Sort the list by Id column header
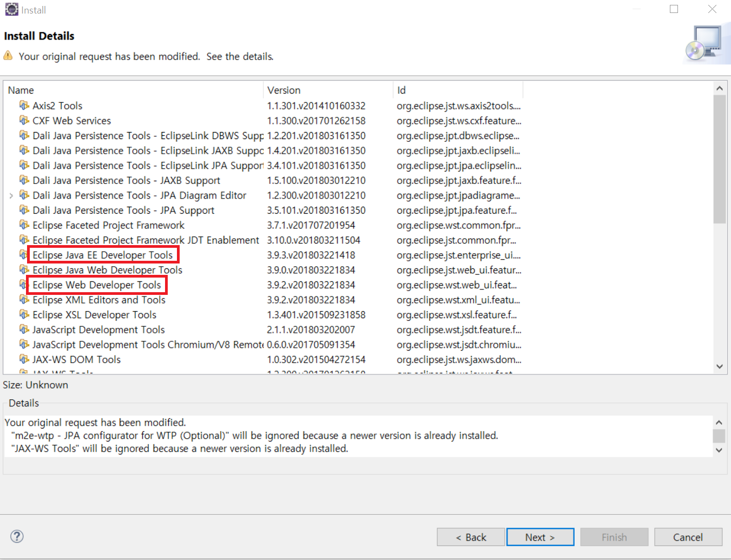Screen dimensions: 731x560 click(458, 90)
